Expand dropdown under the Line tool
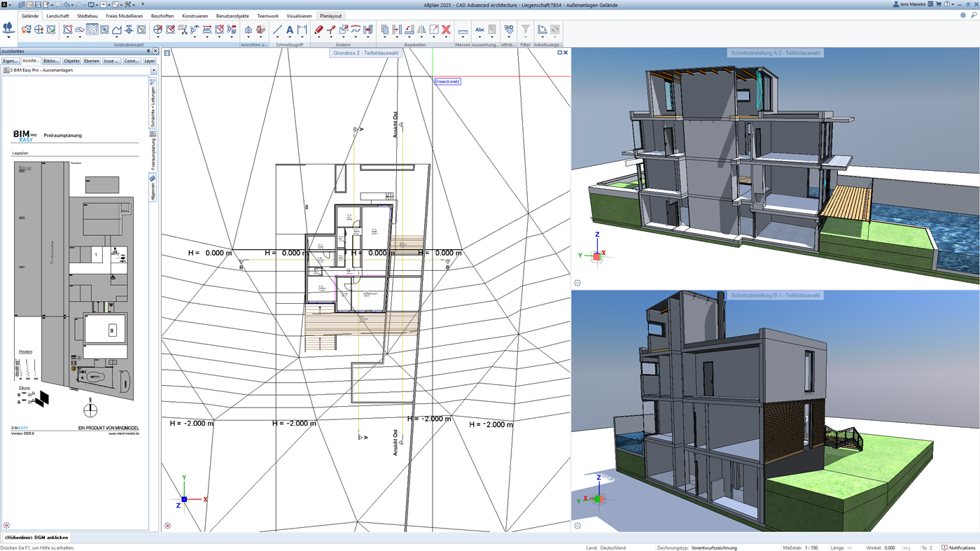The image size is (980, 551). tap(277, 38)
